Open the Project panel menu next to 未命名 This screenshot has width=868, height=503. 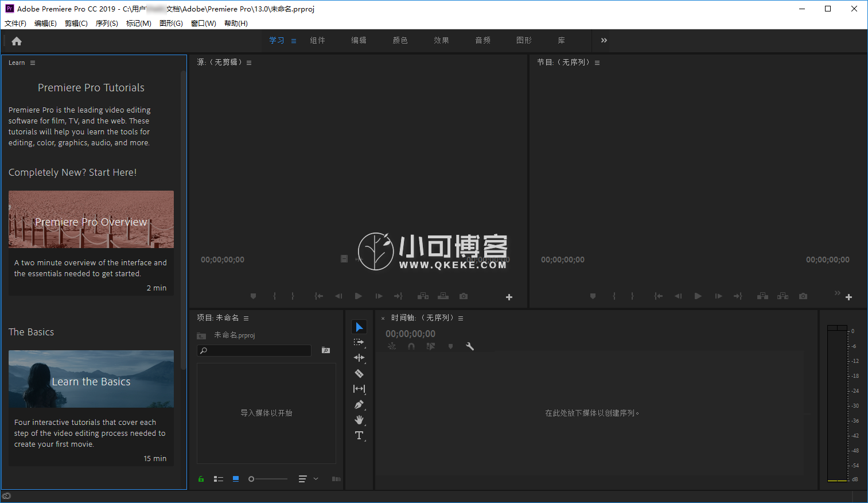[246, 318]
